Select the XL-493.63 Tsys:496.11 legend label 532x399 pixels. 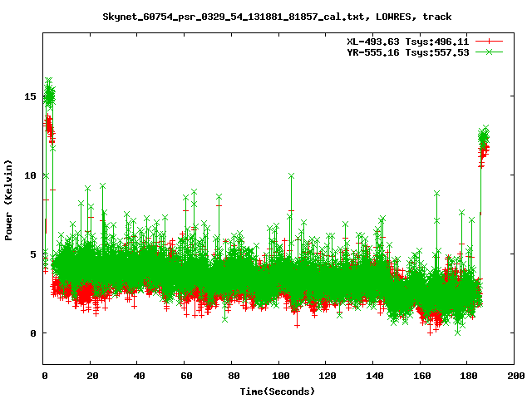[x=408, y=42]
